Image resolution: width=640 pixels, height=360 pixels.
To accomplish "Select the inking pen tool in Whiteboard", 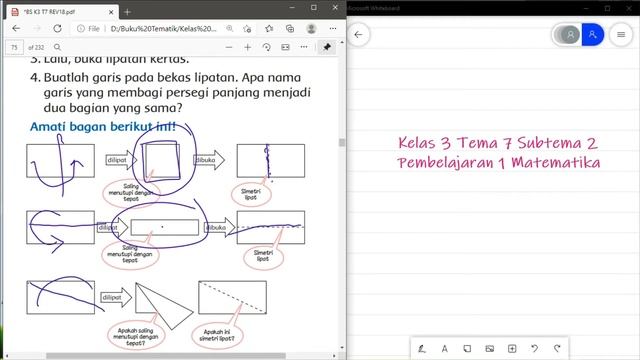I will [422, 349].
